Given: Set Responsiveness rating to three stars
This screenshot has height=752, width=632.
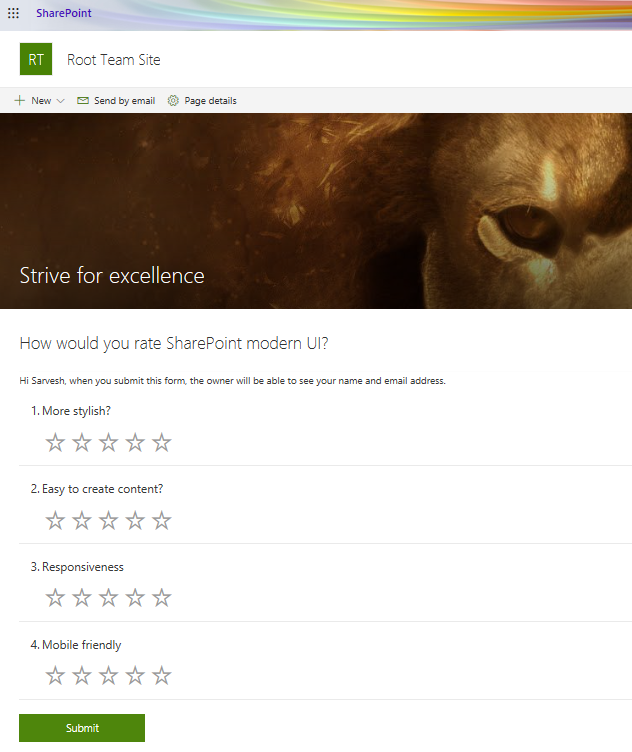Looking at the screenshot, I should (108, 598).
